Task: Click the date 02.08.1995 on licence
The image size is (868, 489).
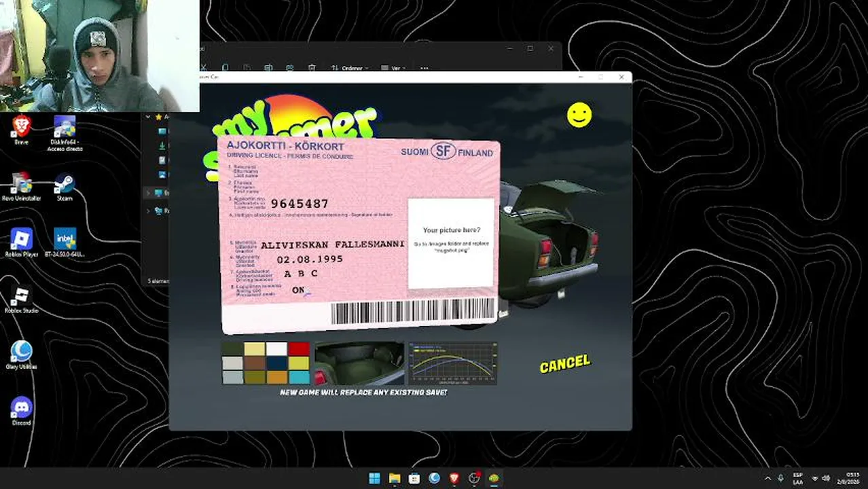Action: pyautogui.click(x=310, y=259)
